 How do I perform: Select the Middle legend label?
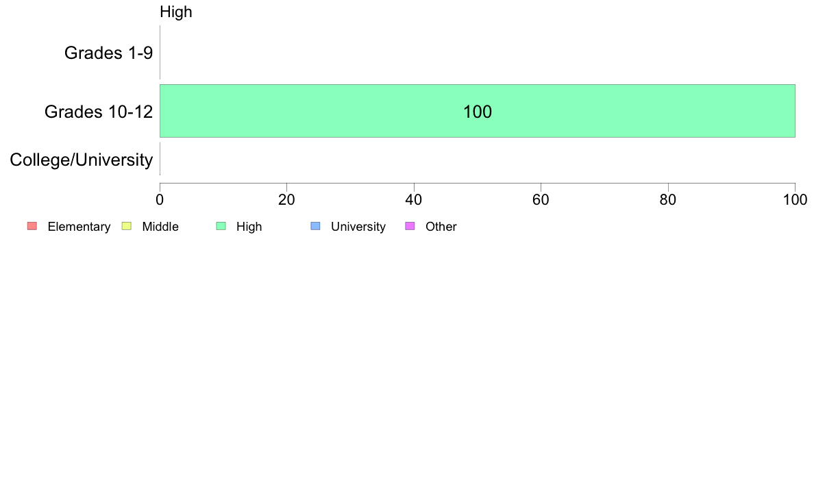(x=160, y=227)
